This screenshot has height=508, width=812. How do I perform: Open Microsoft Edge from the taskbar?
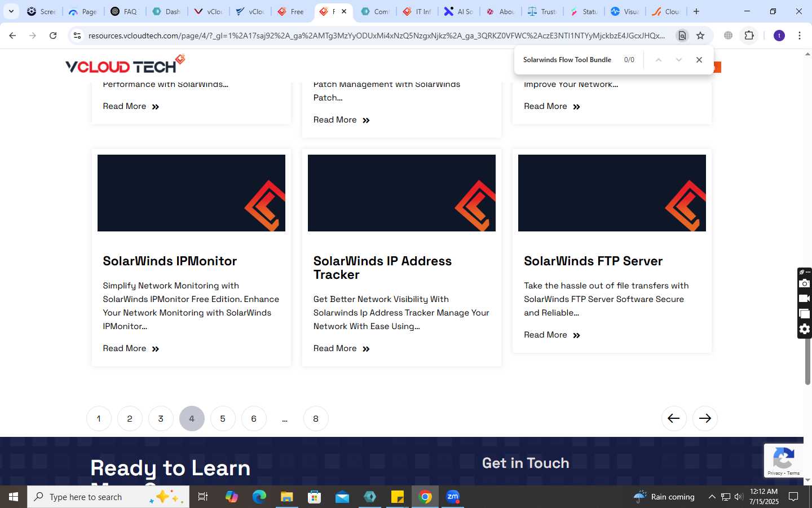259,497
